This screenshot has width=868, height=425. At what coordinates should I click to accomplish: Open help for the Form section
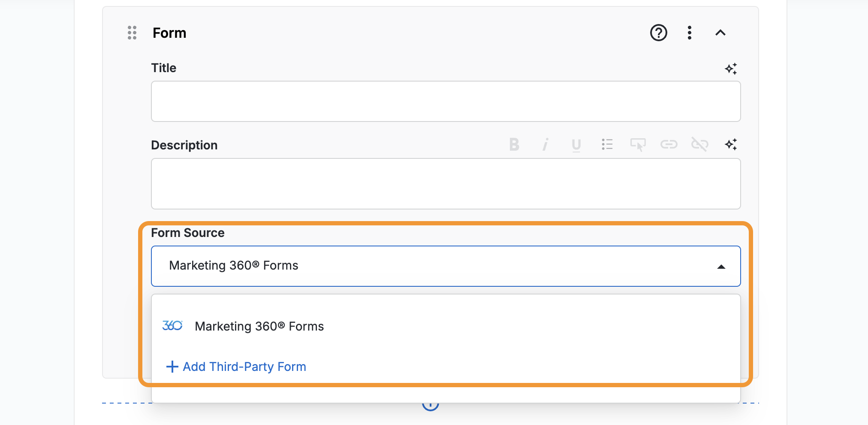pos(658,33)
